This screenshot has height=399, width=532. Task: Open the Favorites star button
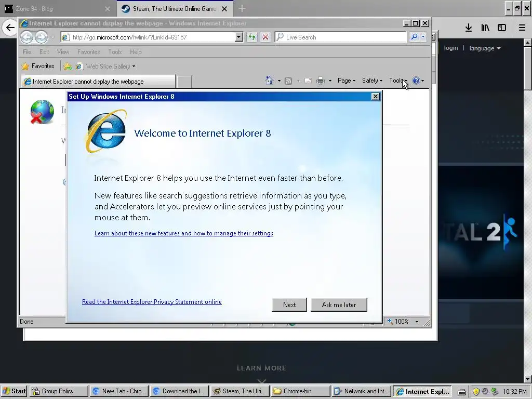(38, 66)
